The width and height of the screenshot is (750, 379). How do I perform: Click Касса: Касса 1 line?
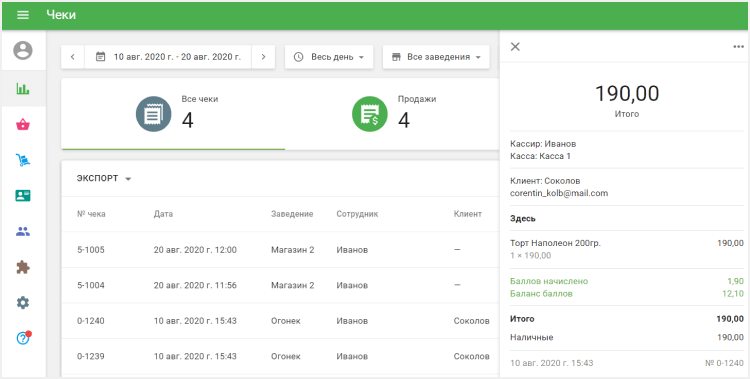(540, 156)
